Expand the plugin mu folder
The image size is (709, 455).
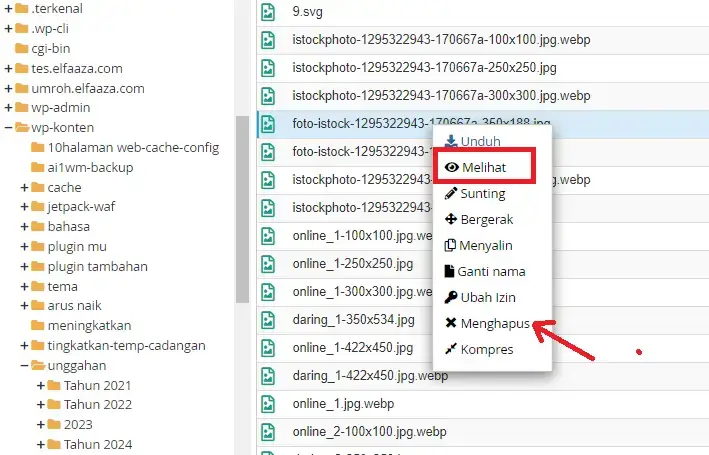pyautogui.click(x=24, y=246)
